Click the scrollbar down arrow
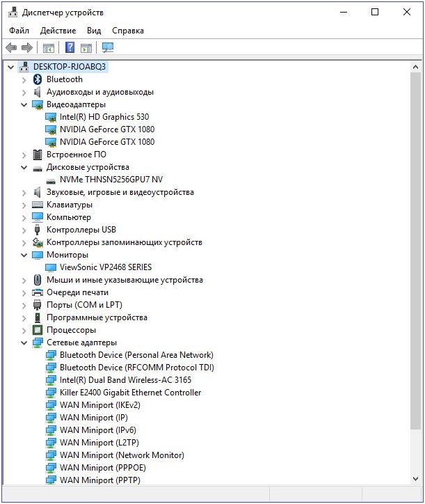The width and height of the screenshot is (425, 504). [416, 479]
